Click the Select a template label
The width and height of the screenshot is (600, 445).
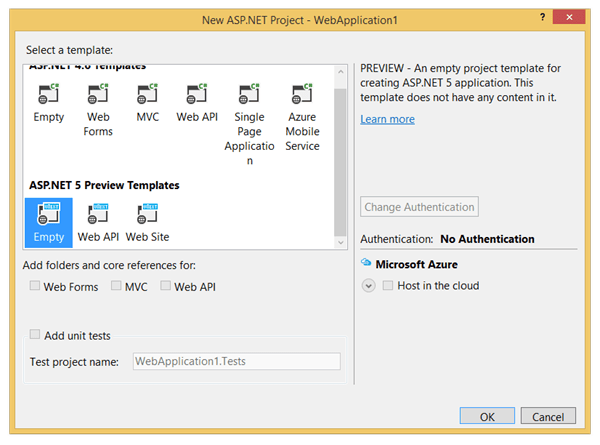pyautogui.click(x=69, y=50)
